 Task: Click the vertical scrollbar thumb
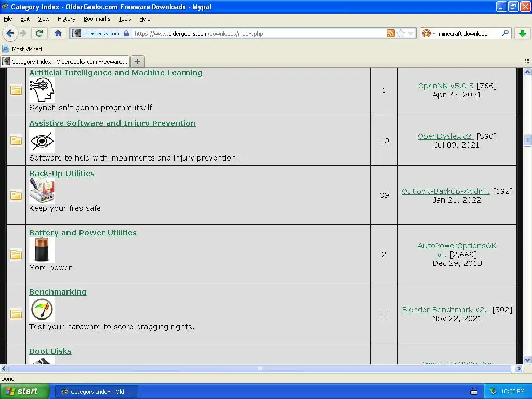pyautogui.click(x=527, y=140)
